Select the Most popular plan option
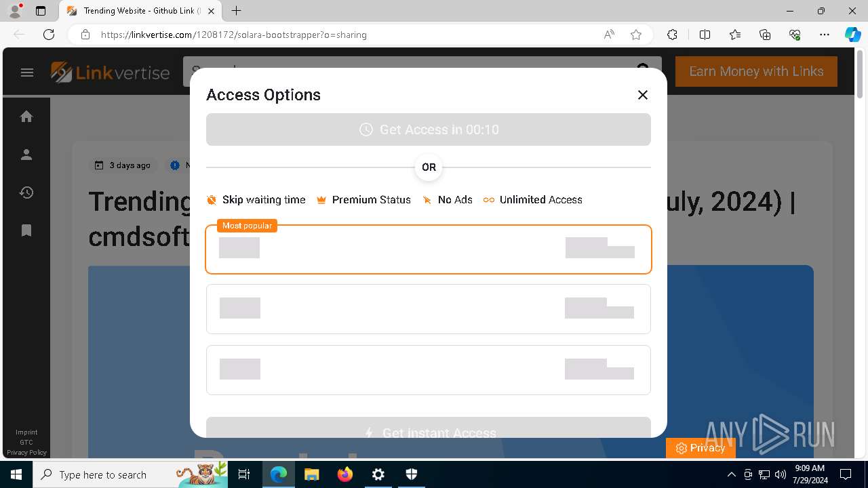This screenshot has width=868, height=488. 429,249
